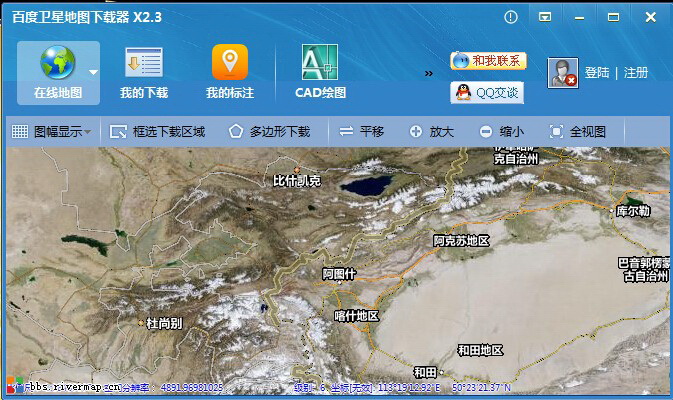673x400 pixels.
Task: Click the 克自治州 label at the map top
Action: point(516,159)
